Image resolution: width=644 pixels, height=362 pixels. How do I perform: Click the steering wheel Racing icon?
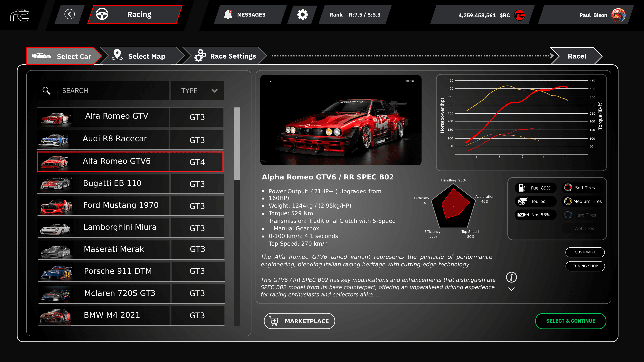pyautogui.click(x=102, y=14)
